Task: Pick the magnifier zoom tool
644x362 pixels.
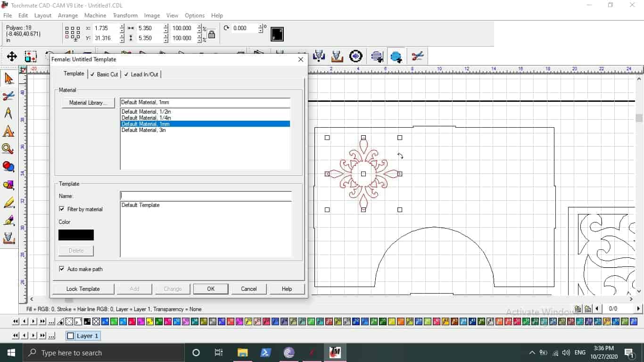Action: tap(8, 149)
